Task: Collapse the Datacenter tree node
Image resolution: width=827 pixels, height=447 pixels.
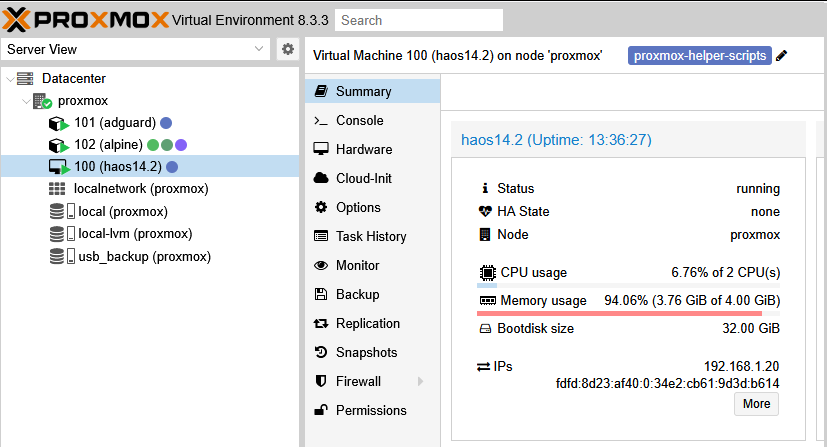Action: point(10,78)
